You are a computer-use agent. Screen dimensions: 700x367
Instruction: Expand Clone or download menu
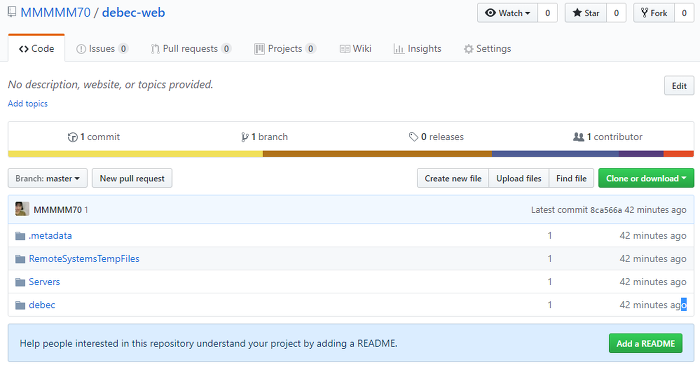[x=646, y=178]
